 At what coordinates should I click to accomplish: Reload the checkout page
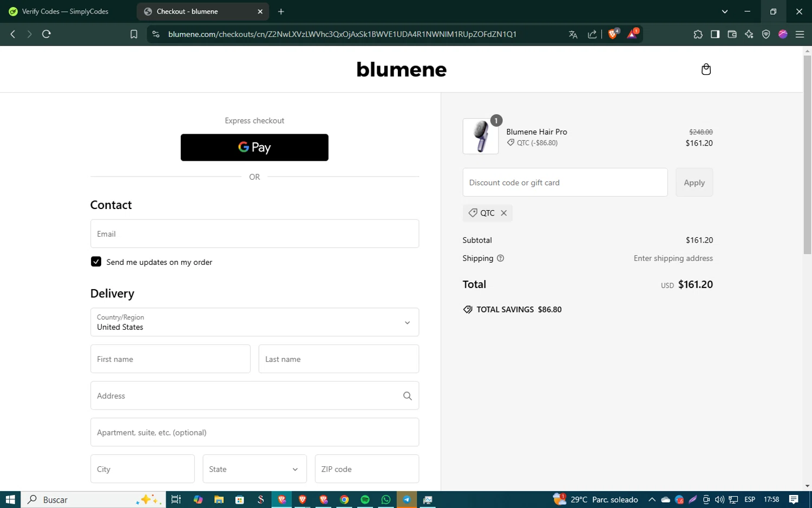tap(47, 34)
